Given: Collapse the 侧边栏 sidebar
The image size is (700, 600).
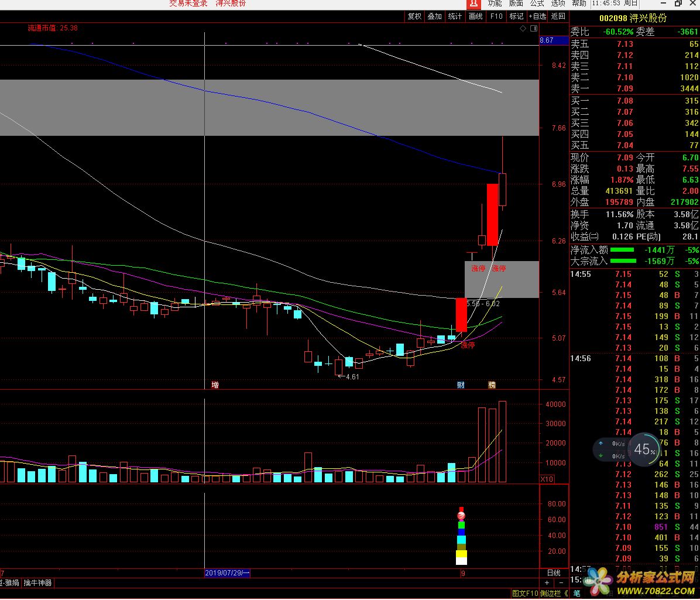Looking at the screenshot, I should (554, 594).
